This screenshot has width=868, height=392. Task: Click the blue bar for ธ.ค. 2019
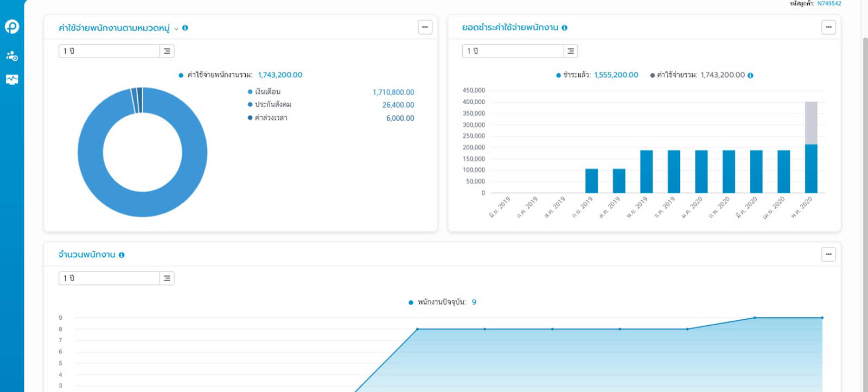pos(674,172)
